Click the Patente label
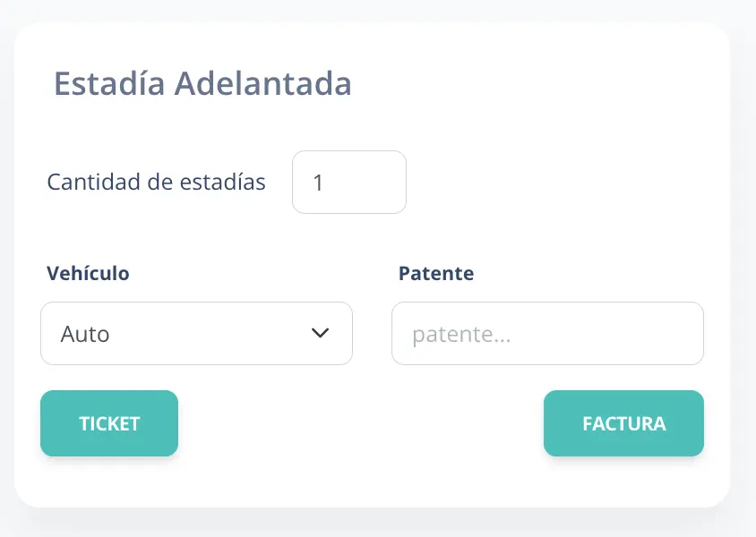This screenshot has height=537, width=756. tap(436, 273)
